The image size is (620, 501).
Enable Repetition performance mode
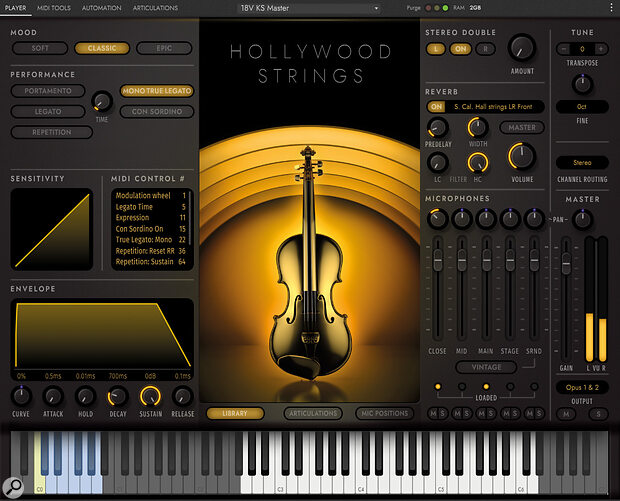pyautogui.click(x=52, y=132)
